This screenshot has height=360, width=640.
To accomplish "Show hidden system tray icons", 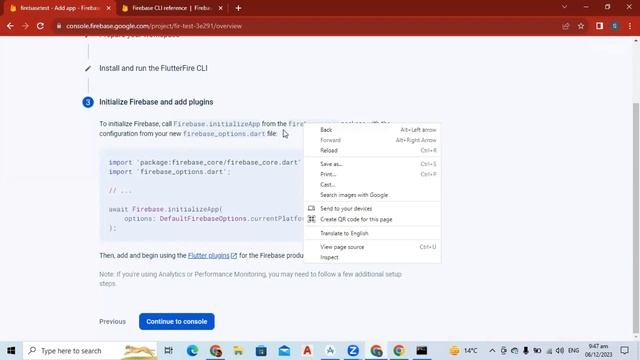I will pyautogui.click(x=492, y=350).
